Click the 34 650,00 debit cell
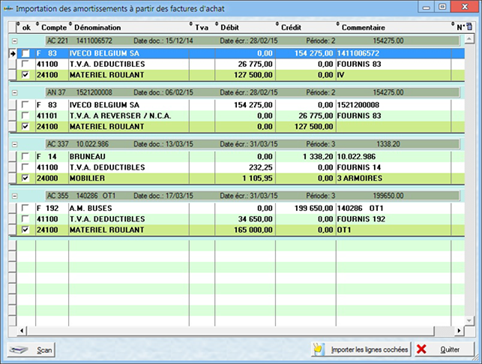The image size is (482, 364). 245,219
